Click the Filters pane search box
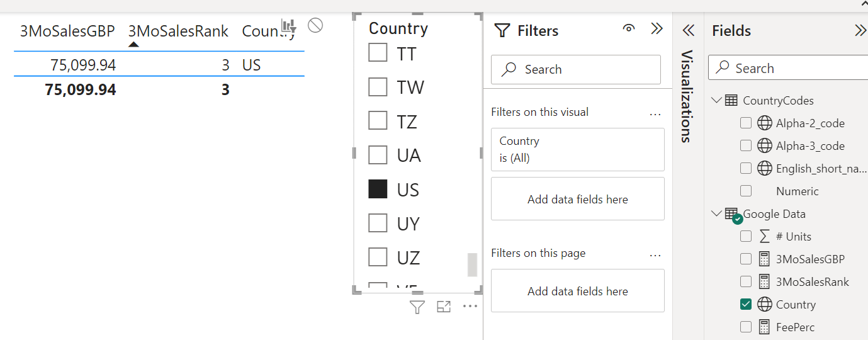 [x=576, y=69]
